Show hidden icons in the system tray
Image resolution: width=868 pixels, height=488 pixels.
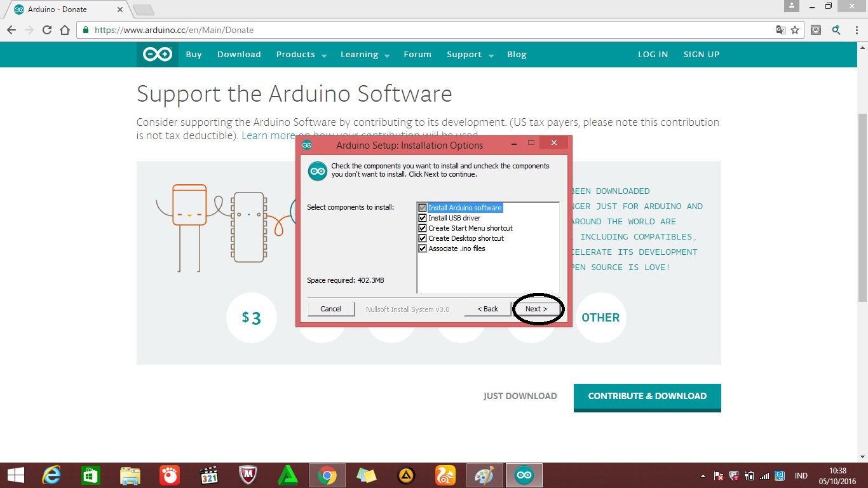pyautogui.click(x=703, y=475)
